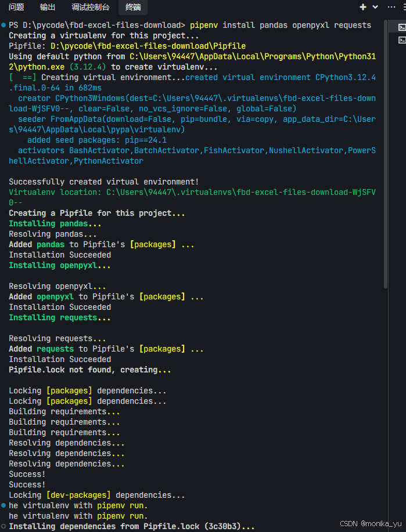Click the 'Virtualenv location:' line

[x=192, y=197]
